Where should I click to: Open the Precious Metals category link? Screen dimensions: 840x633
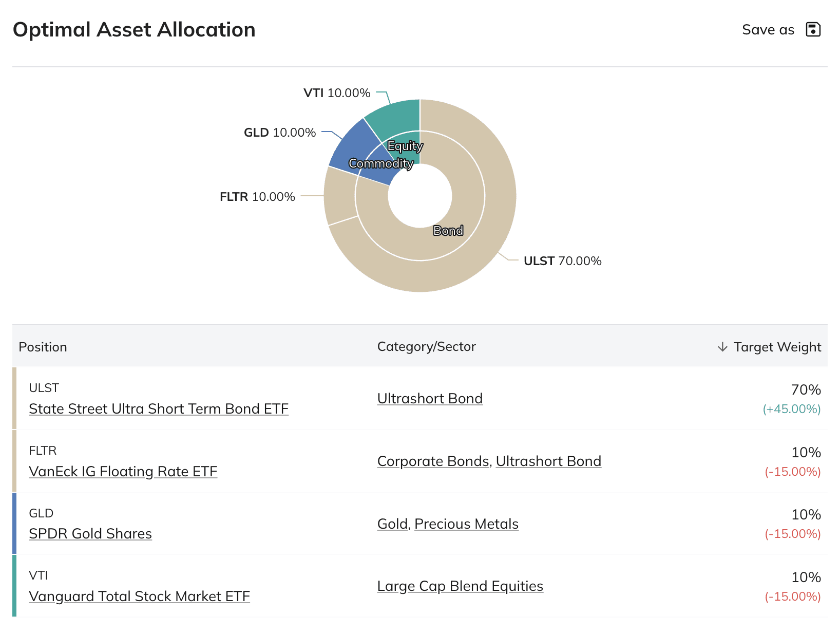point(466,524)
